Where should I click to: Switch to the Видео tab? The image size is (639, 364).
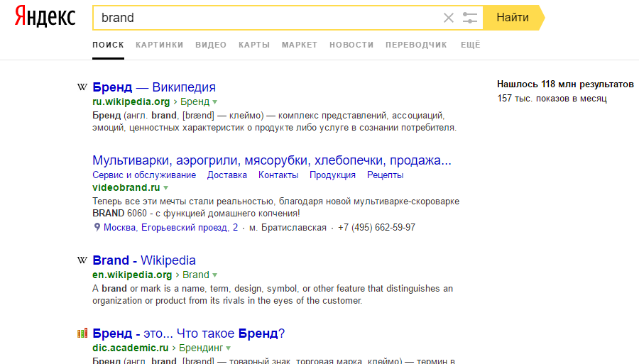click(x=211, y=45)
